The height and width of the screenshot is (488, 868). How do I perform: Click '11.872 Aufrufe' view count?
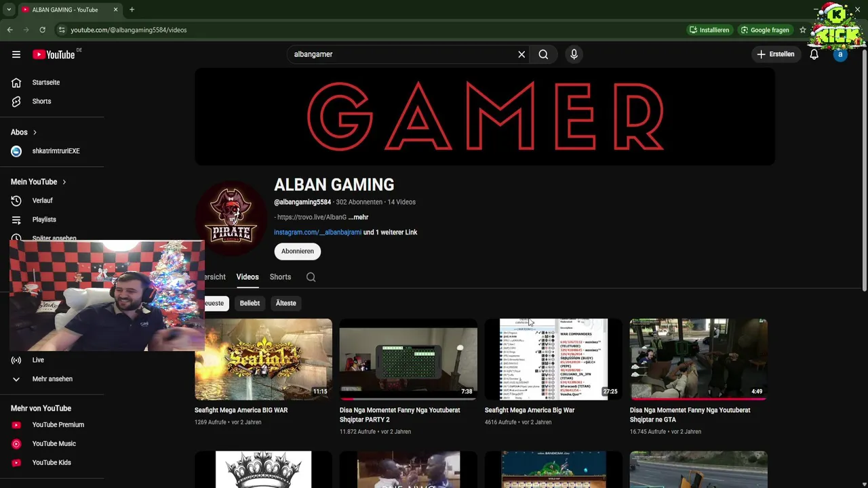tap(357, 432)
